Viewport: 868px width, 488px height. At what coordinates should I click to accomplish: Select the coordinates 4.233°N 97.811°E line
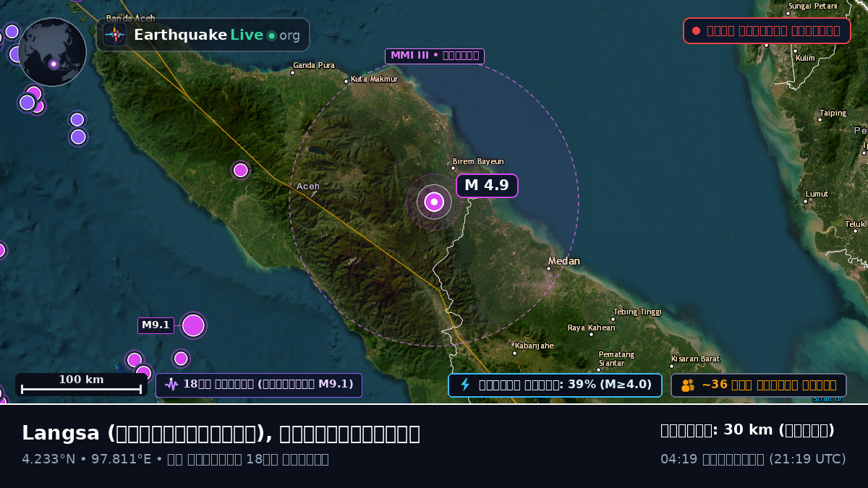coord(175,459)
